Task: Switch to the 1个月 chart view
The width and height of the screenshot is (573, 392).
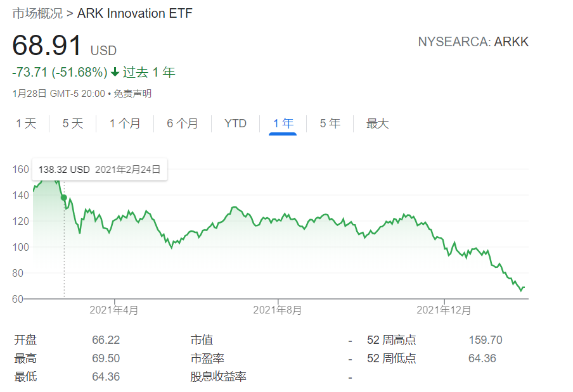Action: tap(126, 123)
